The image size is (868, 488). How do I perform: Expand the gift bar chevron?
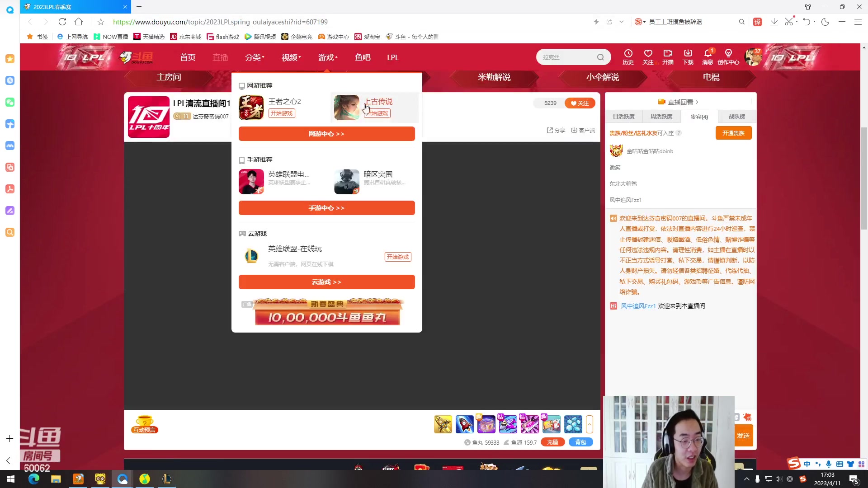tap(589, 424)
